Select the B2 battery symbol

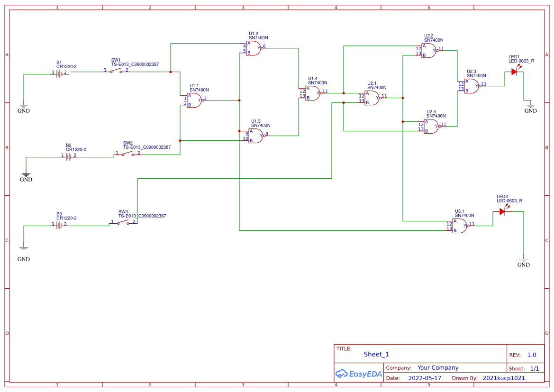pyautogui.click(x=69, y=156)
